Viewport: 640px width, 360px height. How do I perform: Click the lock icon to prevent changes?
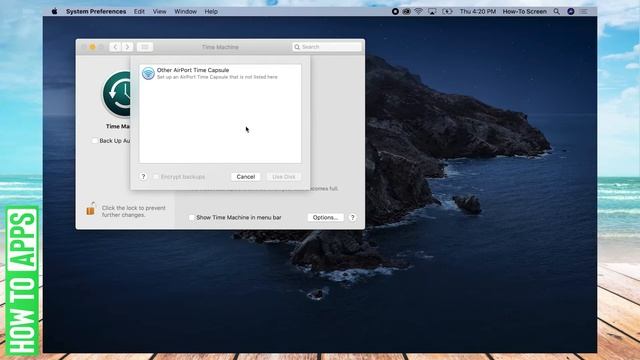(x=91, y=209)
